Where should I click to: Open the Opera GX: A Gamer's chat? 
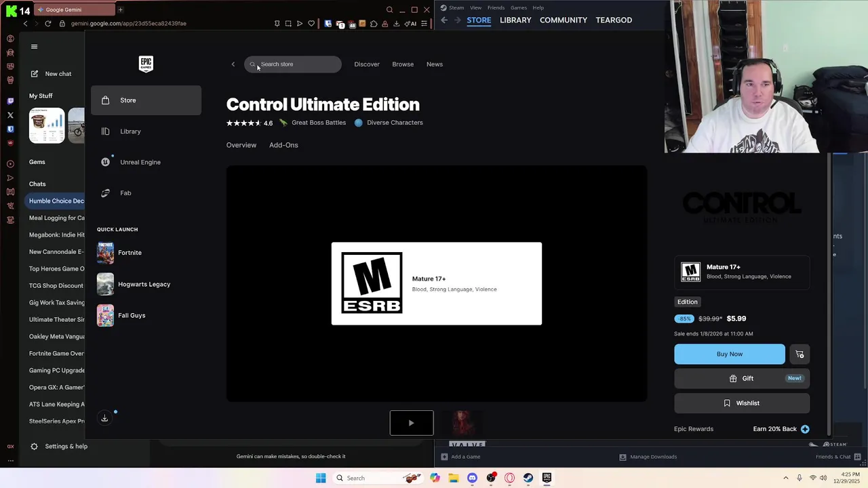(56, 388)
